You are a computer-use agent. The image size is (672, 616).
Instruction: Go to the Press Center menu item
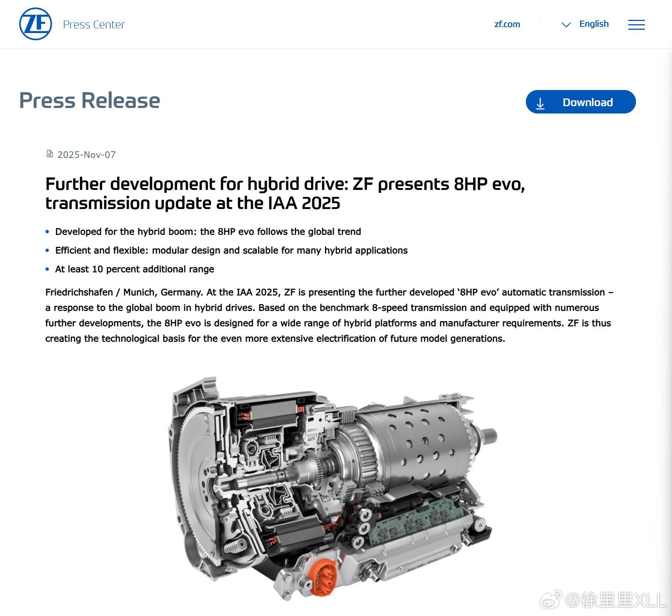point(94,24)
